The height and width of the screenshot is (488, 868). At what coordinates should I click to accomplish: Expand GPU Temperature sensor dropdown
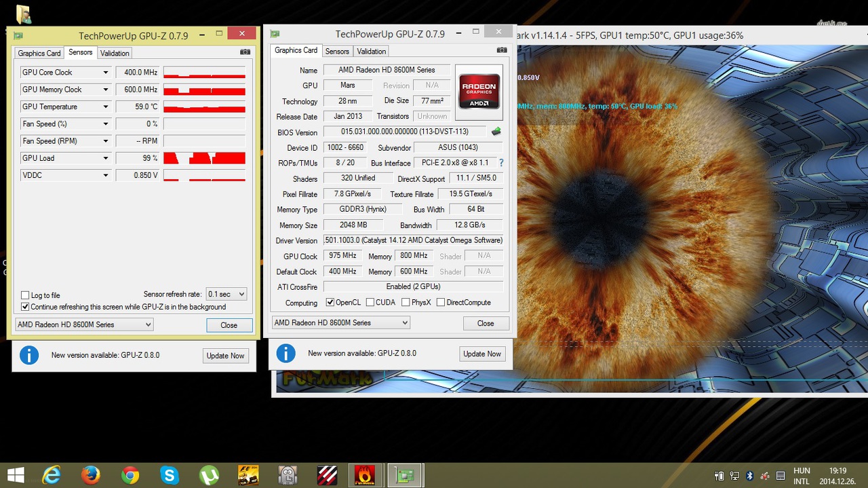[105, 107]
